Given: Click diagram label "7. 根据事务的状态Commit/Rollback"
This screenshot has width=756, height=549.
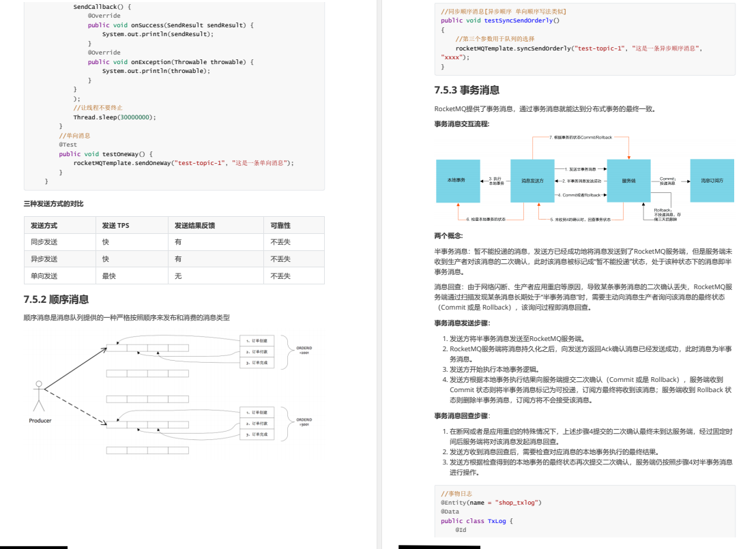Looking at the screenshot, I should [x=581, y=137].
